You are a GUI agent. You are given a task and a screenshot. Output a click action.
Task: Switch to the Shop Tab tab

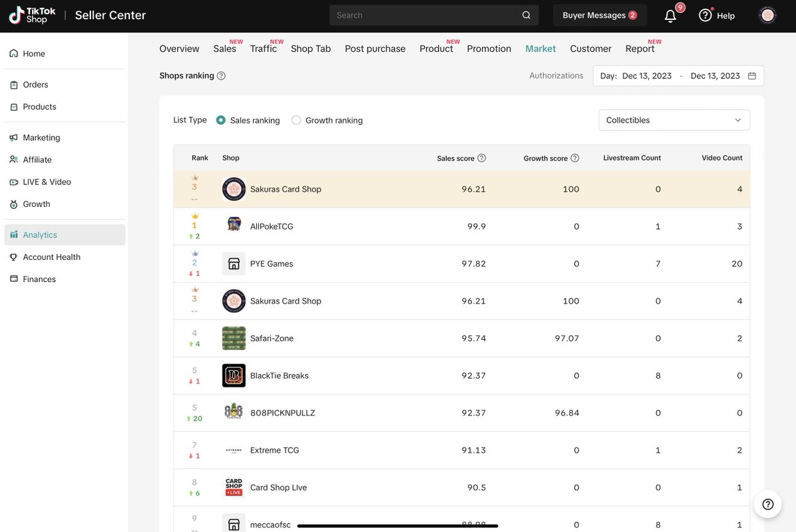coord(311,48)
